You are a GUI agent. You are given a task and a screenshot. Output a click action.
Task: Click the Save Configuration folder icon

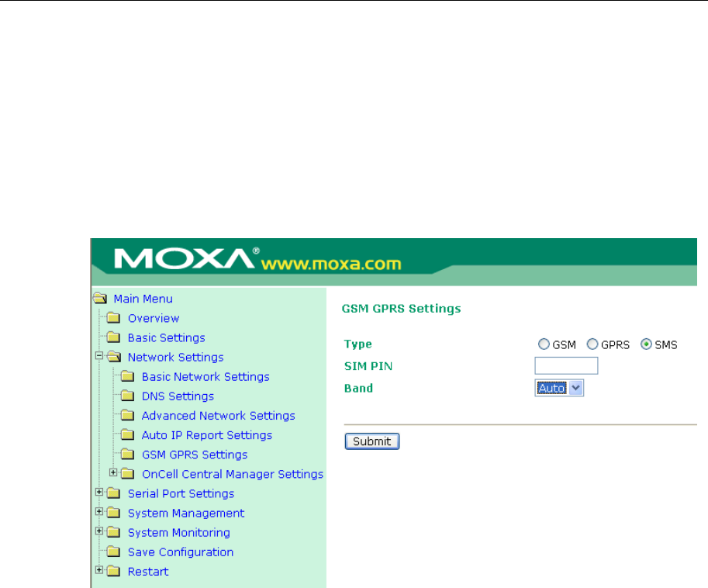click(113, 552)
